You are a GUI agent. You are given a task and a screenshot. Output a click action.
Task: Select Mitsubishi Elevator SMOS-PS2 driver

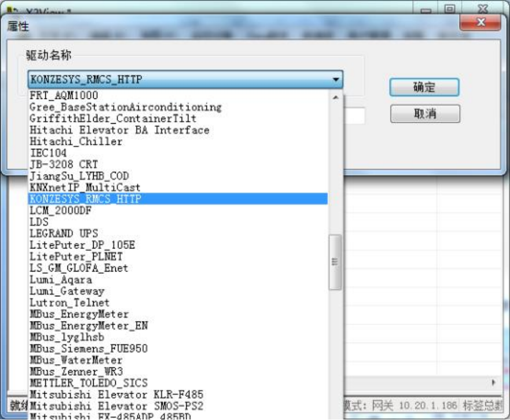[x=177, y=406]
